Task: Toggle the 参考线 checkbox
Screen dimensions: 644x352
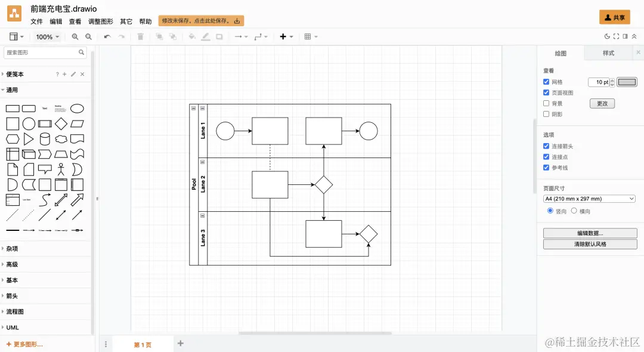Action: click(x=546, y=167)
